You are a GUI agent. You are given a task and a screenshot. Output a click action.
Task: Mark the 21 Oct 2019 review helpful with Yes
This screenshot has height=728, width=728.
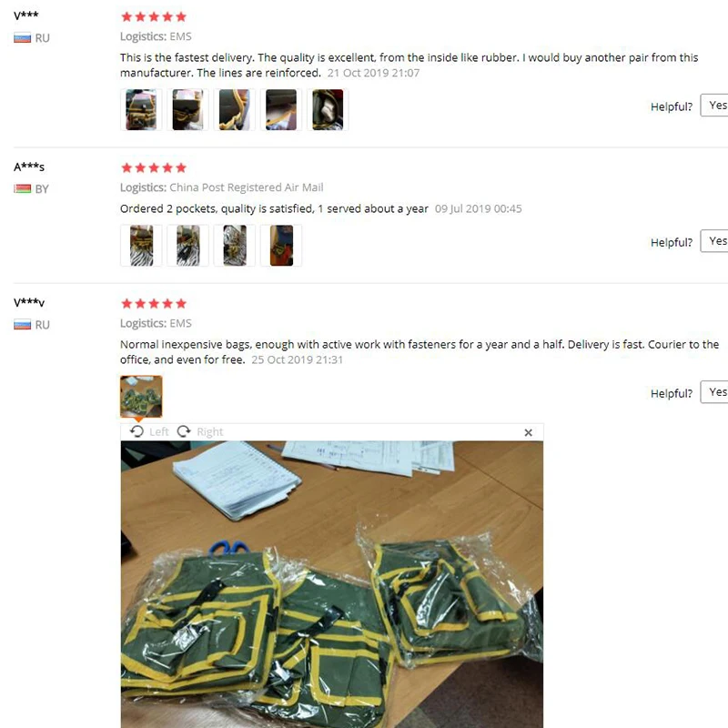click(715, 106)
